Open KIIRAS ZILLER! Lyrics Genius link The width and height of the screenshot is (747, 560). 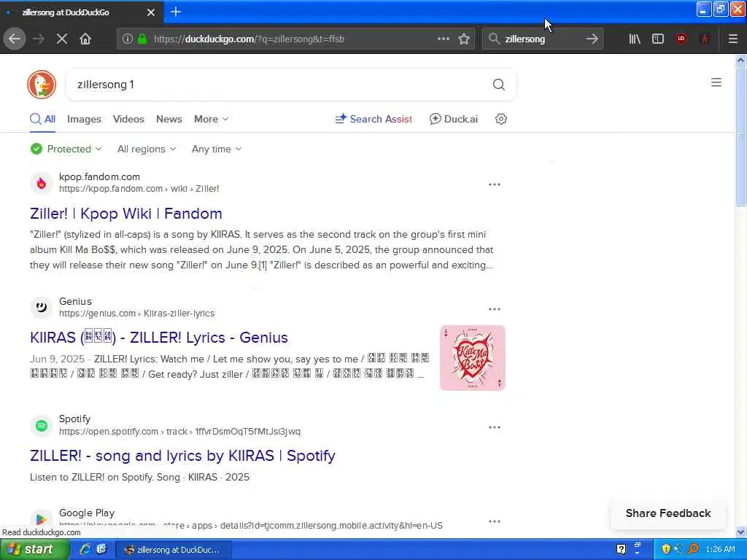click(x=158, y=338)
